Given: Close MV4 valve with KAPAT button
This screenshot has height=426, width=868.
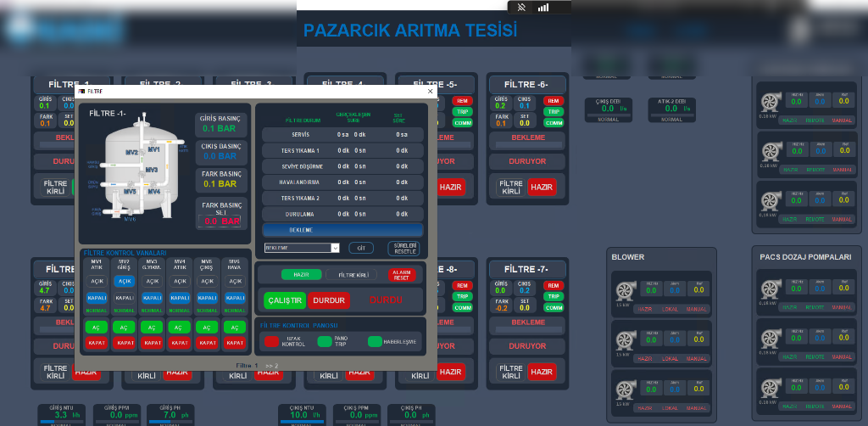Looking at the screenshot, I should [180, 343].
